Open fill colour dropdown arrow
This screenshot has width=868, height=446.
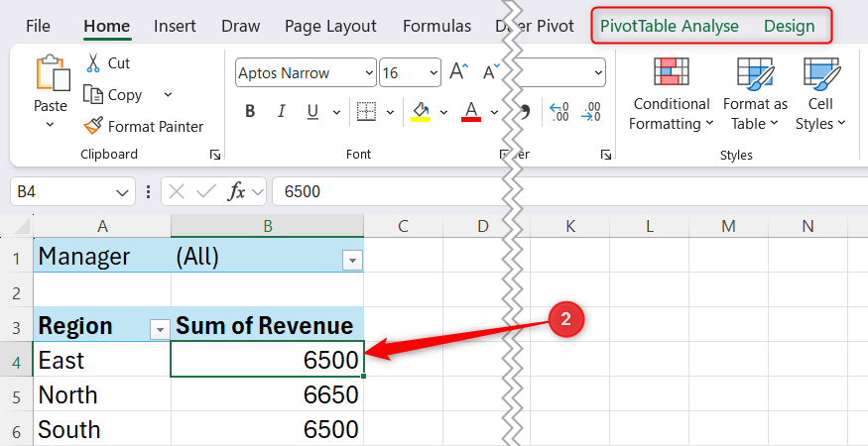click(x=443, y=112)
